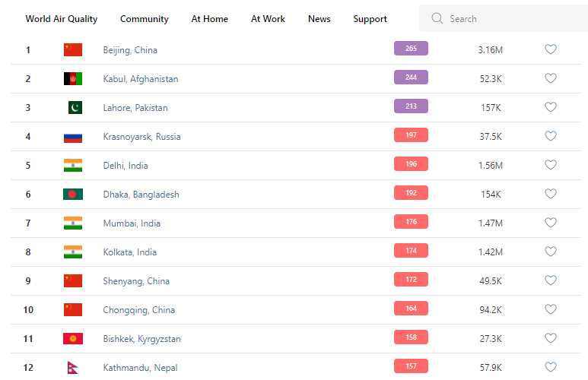
Task: Click the Russia flag beside Krasnoyarsk
Action: 73,137
